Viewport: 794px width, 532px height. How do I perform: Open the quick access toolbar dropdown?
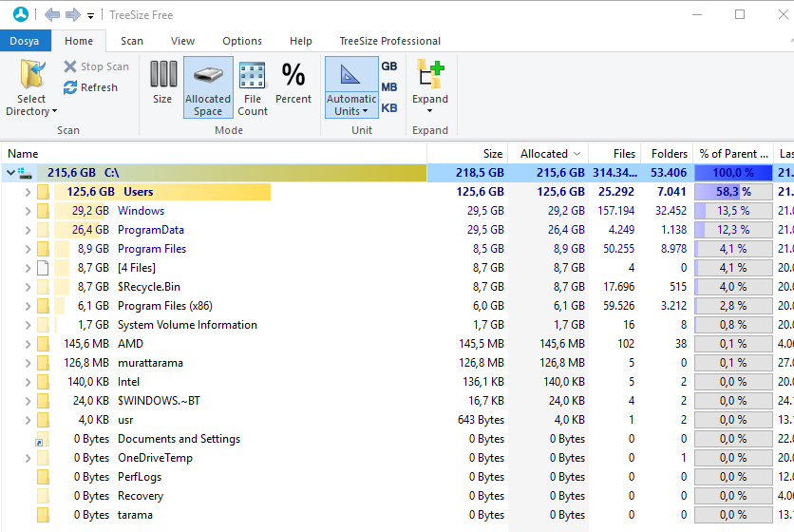tap(90, 16)
